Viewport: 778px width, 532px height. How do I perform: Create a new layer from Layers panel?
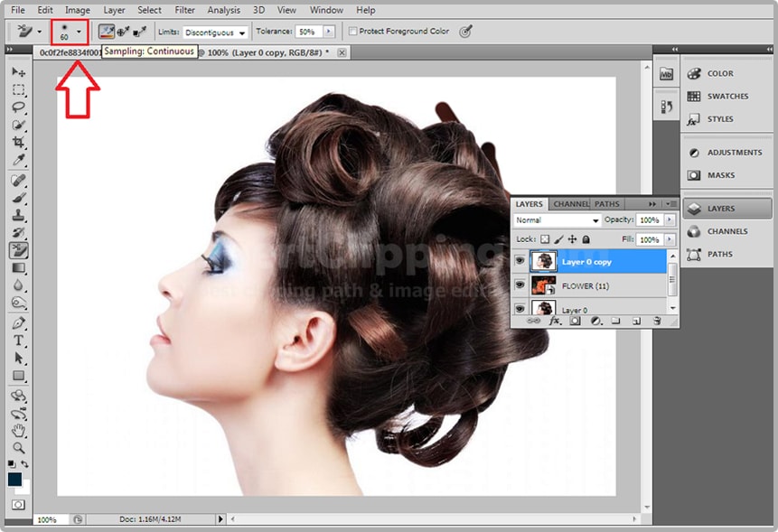click(636, 321)
